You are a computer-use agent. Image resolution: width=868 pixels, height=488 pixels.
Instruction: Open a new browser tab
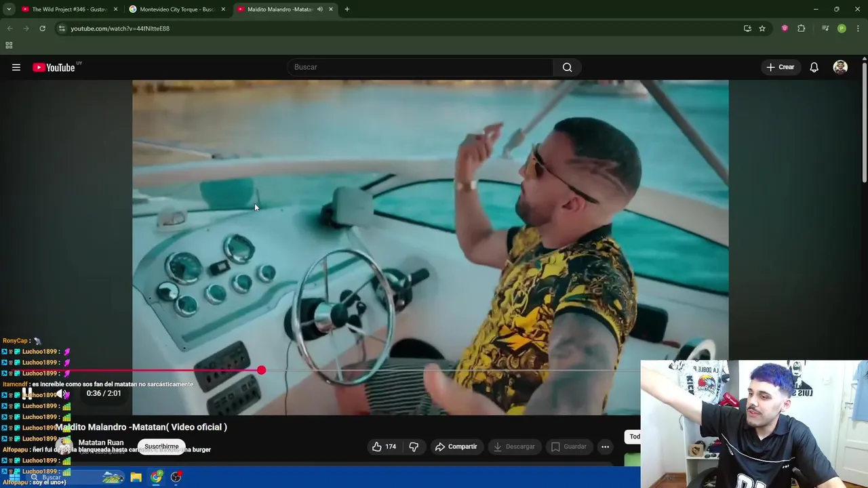(347, 9)
